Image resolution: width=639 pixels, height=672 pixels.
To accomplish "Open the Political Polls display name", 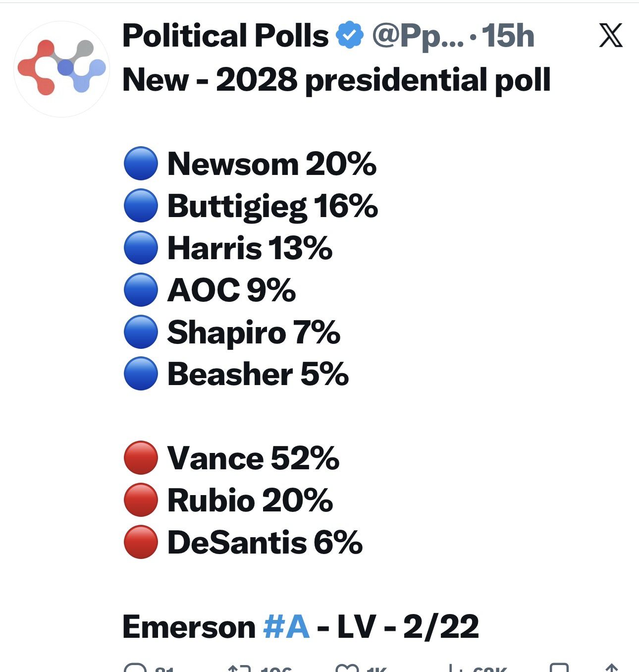I will point(225,36).
